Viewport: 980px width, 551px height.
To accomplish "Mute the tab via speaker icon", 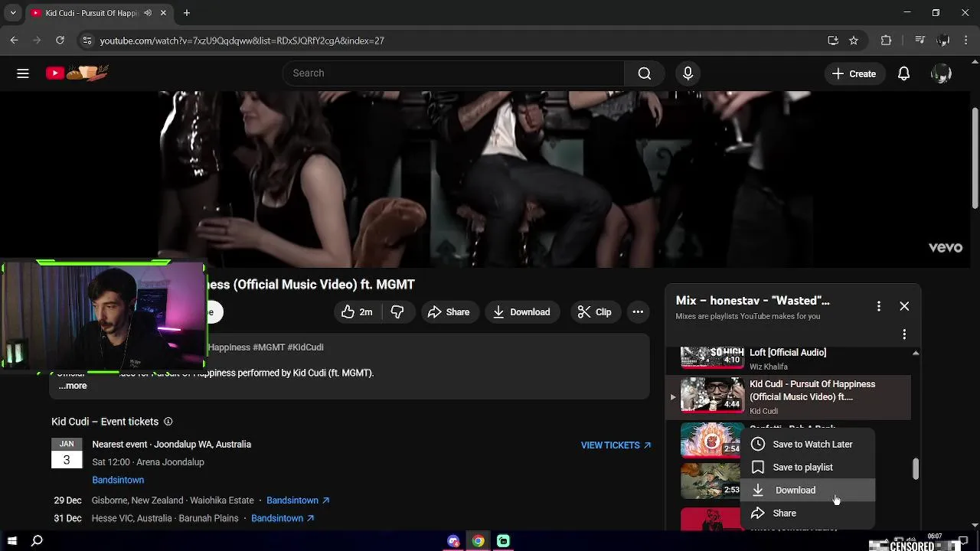I will pyautogui.click(x=148, y=13).
